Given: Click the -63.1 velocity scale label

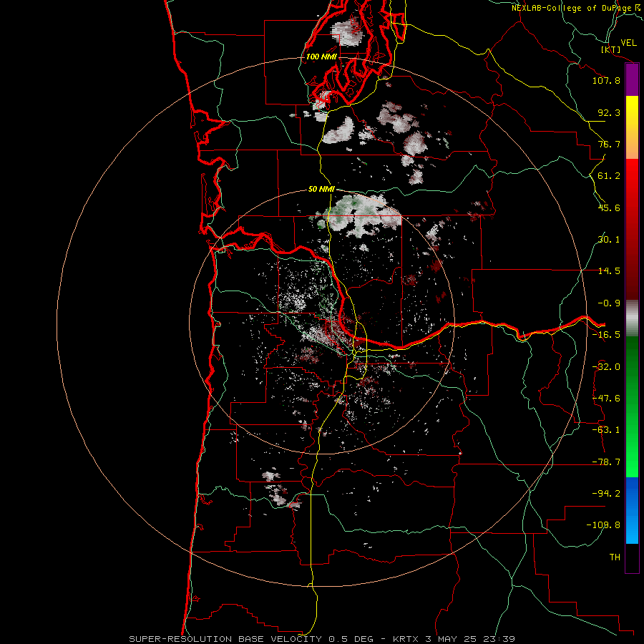Looking at the screenshot, I should click(x=606, y=430).
